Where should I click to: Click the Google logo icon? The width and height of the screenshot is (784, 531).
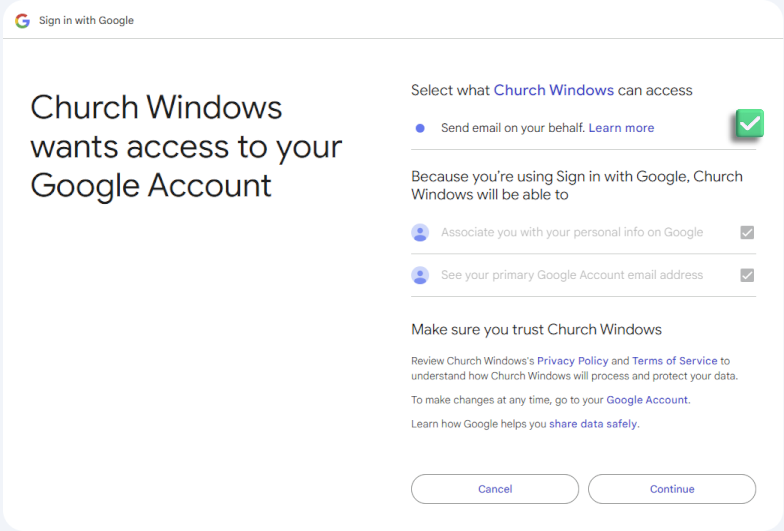point(22,20)
